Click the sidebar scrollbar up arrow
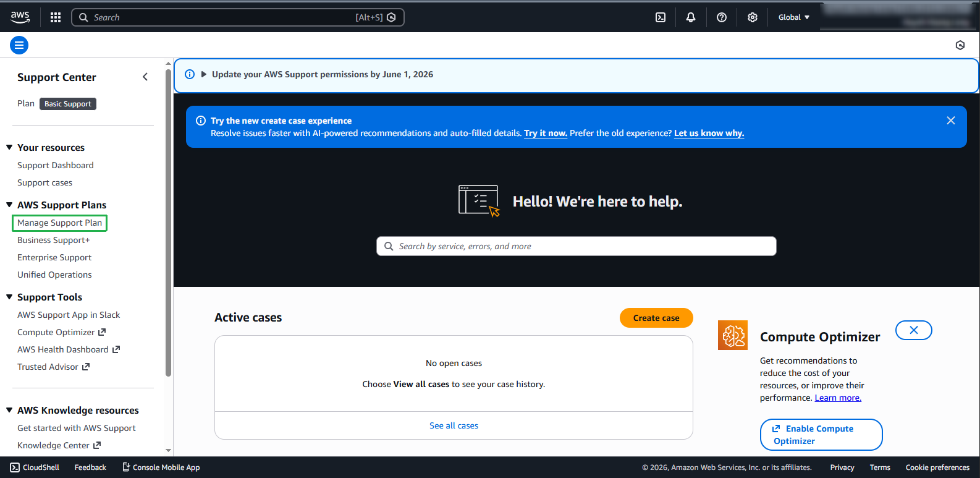 pyautogui.click(x=169, y=64)
